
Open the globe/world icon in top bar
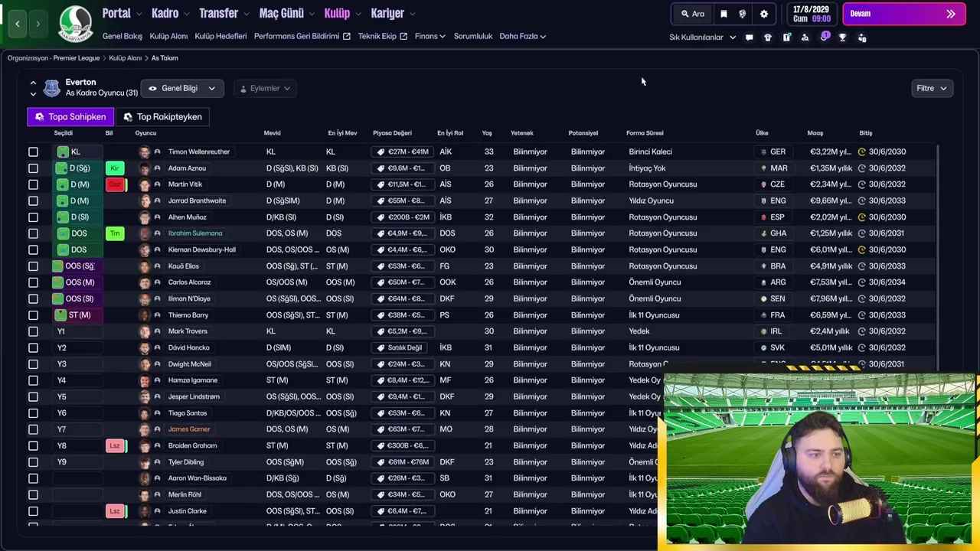(742, 14)
